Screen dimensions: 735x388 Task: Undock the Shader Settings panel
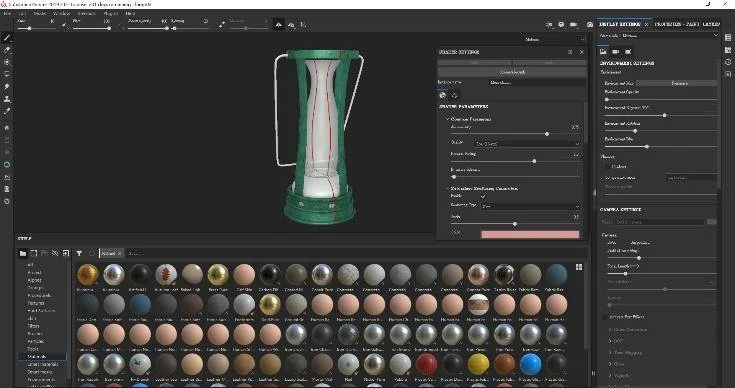pyautogui.click(x=570, y=52)
